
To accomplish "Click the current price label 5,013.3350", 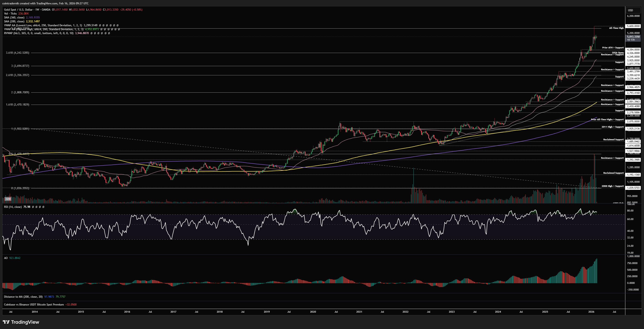I will [x=633, y=37].
